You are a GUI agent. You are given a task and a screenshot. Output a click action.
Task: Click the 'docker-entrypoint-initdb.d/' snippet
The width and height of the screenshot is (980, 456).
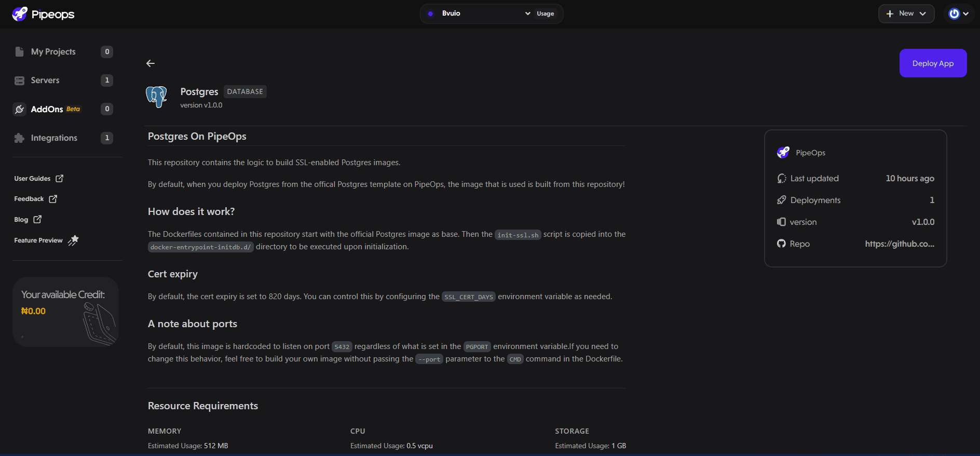201,247
